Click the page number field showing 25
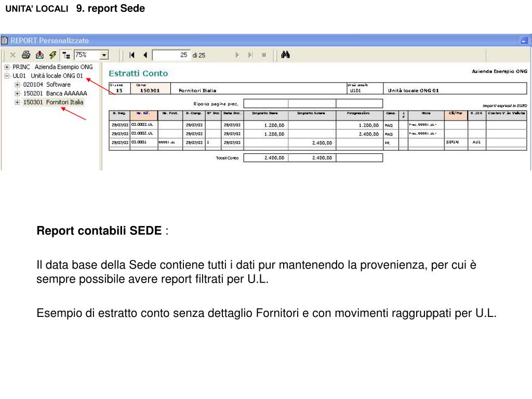Viewport: 532px width, 399px height. point(170,55)
